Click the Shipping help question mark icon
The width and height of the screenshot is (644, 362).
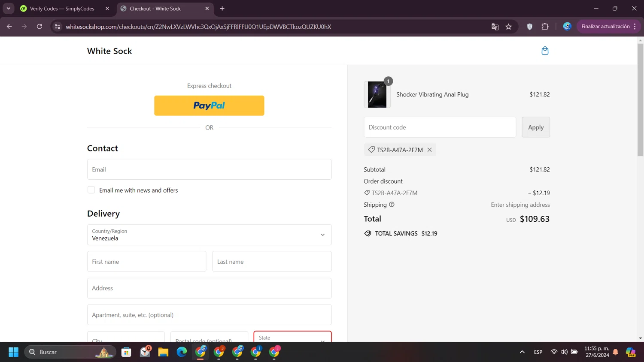(392, 205)
